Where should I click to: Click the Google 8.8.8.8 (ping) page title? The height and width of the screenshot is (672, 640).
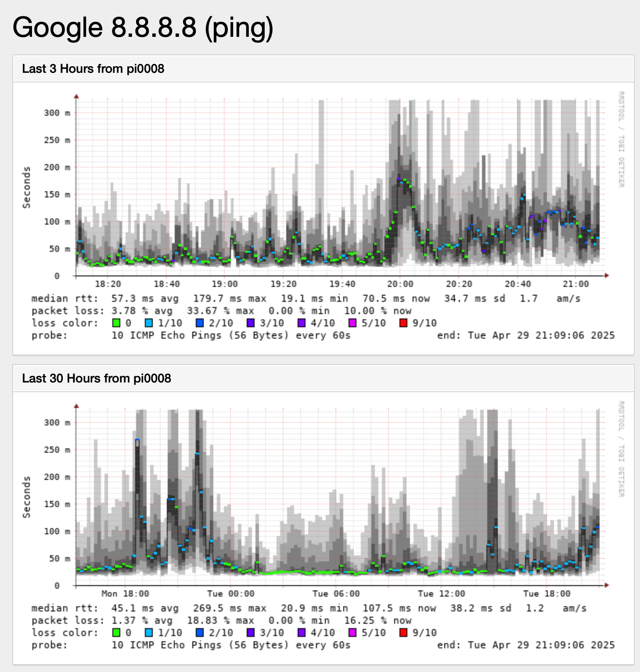(x=143, y=27)
